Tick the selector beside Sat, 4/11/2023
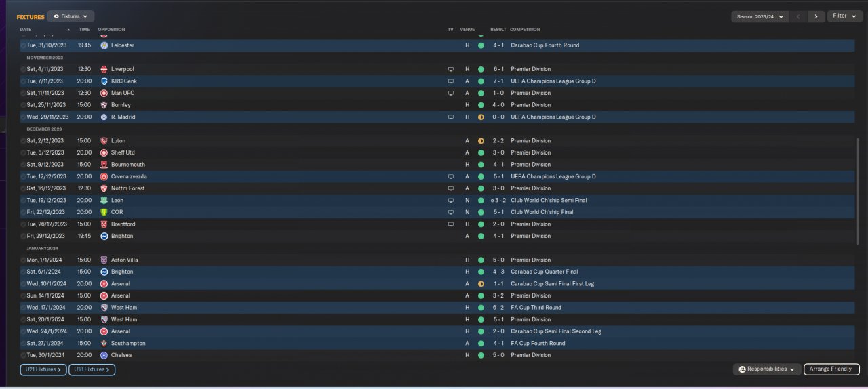This screenshot has height=389, width=868. (x=23, y=69)
